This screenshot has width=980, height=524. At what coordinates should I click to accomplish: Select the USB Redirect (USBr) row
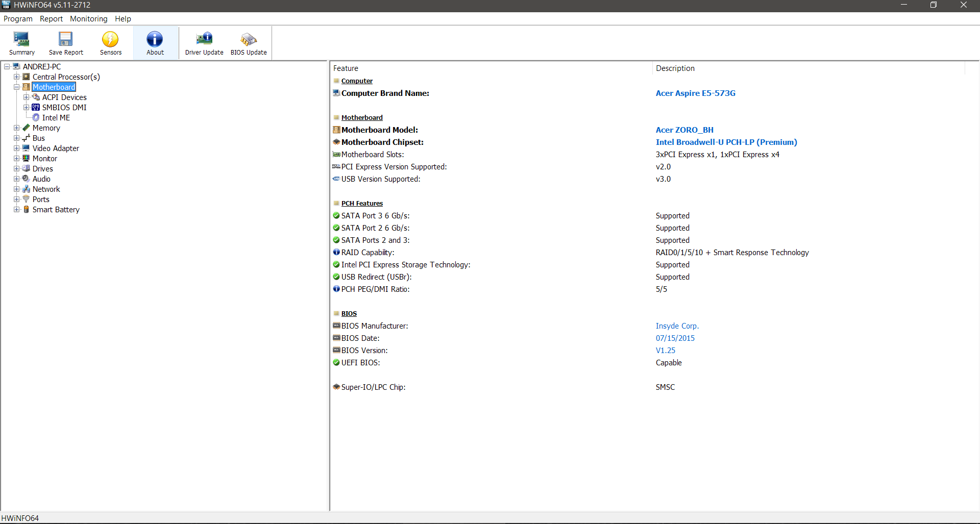(648, 277)
